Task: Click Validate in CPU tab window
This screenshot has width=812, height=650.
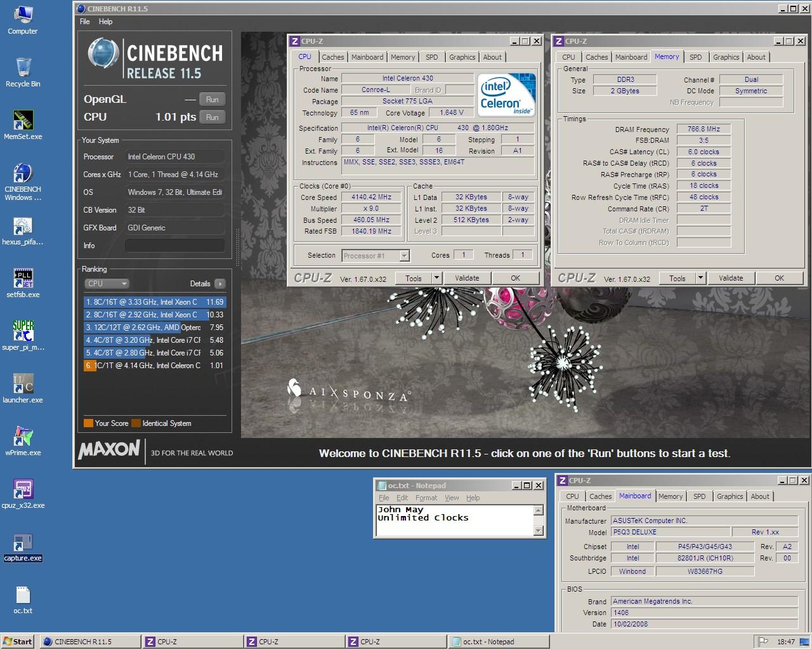Action: [467, 278]
